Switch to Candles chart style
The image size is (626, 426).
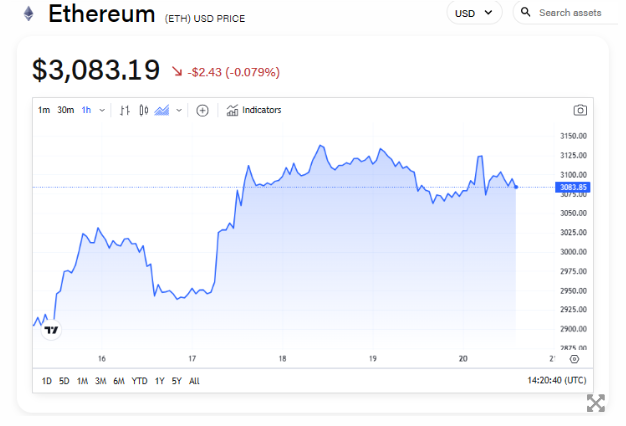(x=143, y=110)
